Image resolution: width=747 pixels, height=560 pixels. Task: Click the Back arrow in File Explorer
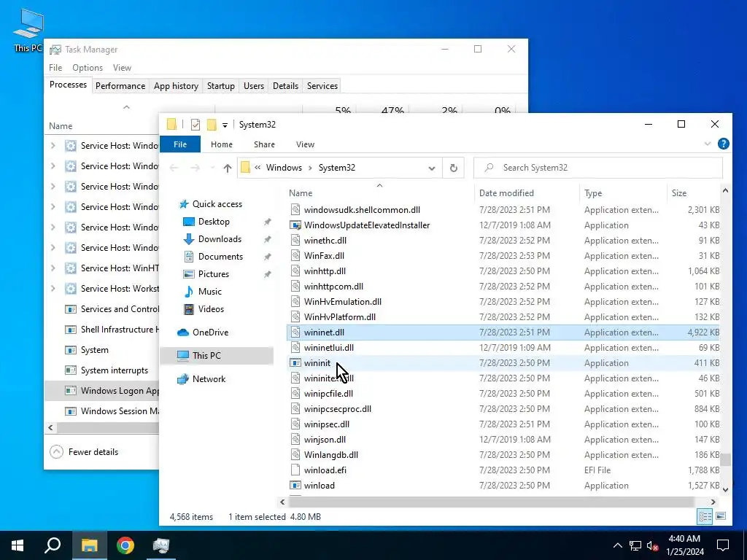[174, 168]
